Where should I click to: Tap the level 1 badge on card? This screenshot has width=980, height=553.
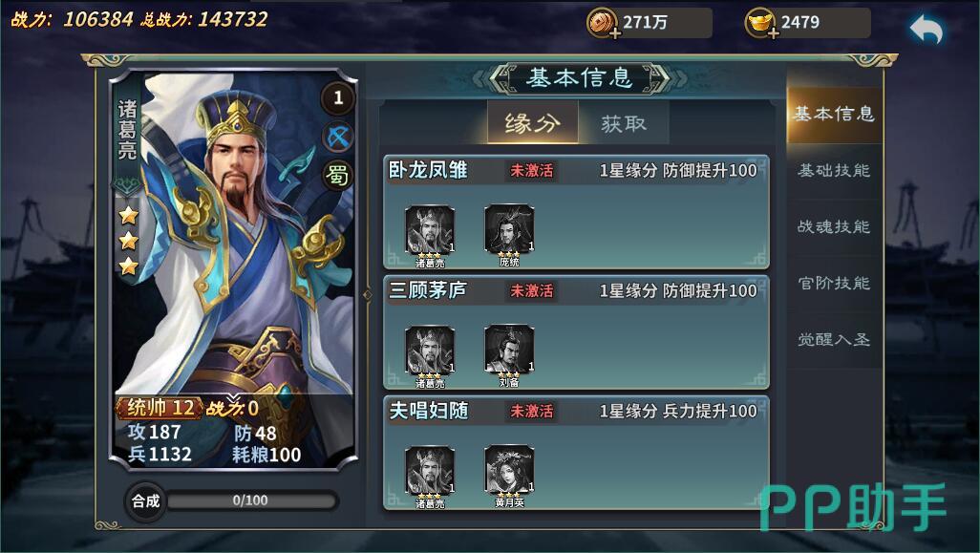tap(338, 97)
